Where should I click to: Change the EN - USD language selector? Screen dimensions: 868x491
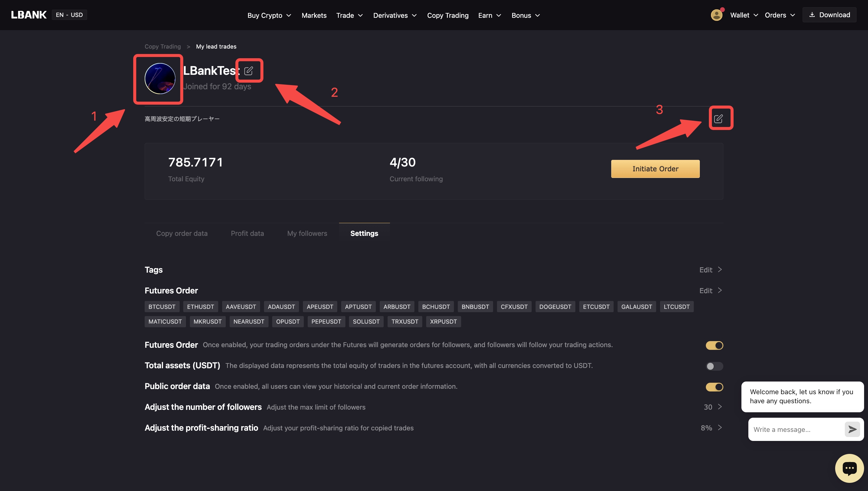69,15
